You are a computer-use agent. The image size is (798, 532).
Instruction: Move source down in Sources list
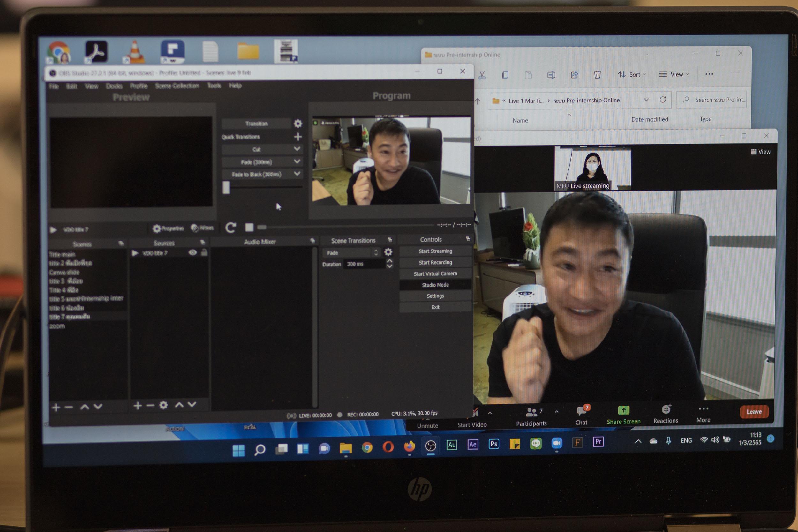click(x=192, y=404)
